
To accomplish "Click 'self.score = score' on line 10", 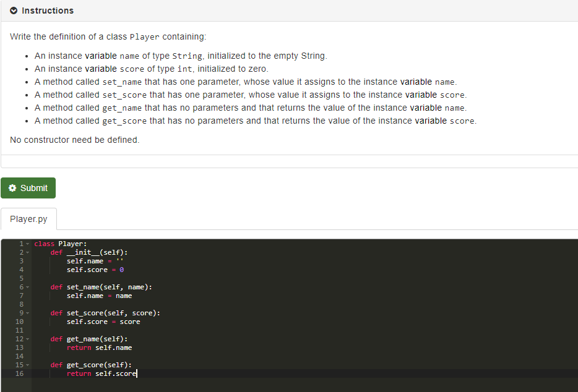I will [103, 322].
